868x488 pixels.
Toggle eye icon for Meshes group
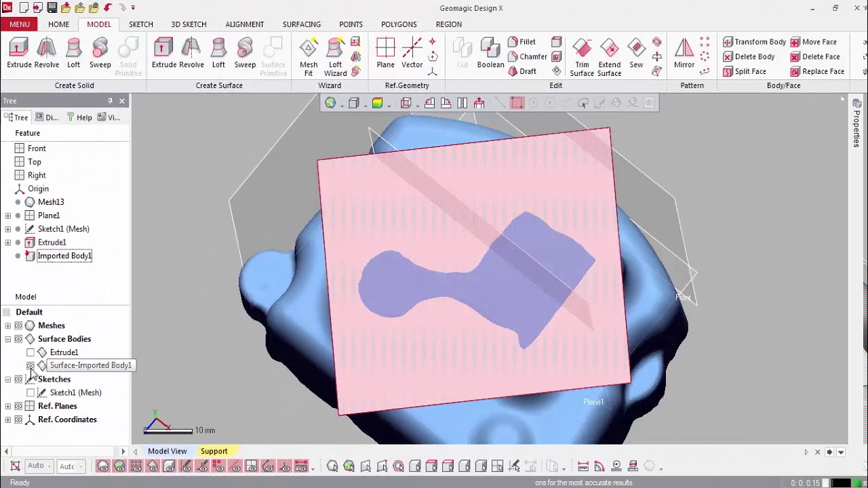[18, 325]
